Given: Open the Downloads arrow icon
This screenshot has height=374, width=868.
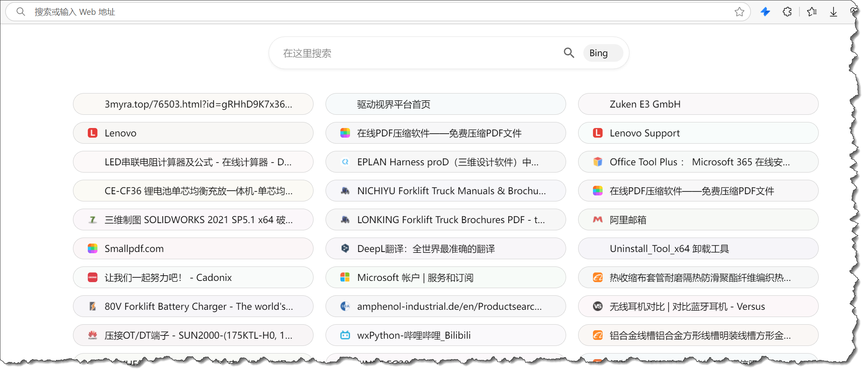Looking at the screenshot, I should [x=834, y=12].
